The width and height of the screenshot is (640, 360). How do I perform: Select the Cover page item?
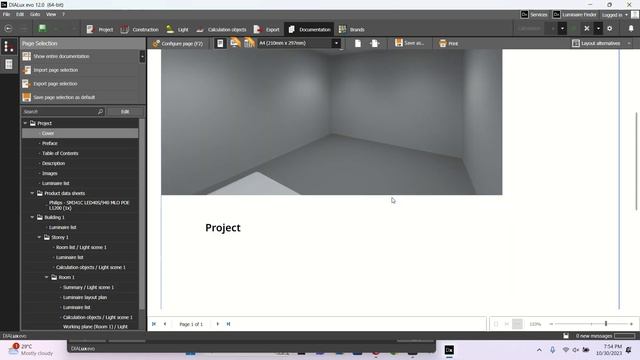pyautogui.click(x=48, y=133)
